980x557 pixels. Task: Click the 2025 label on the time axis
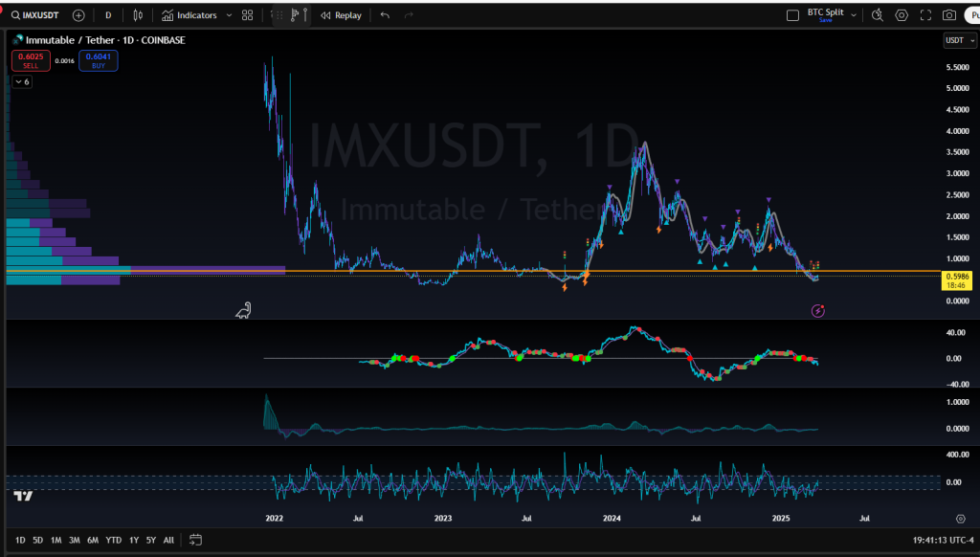pyautogui.click(x=781, y=519)
